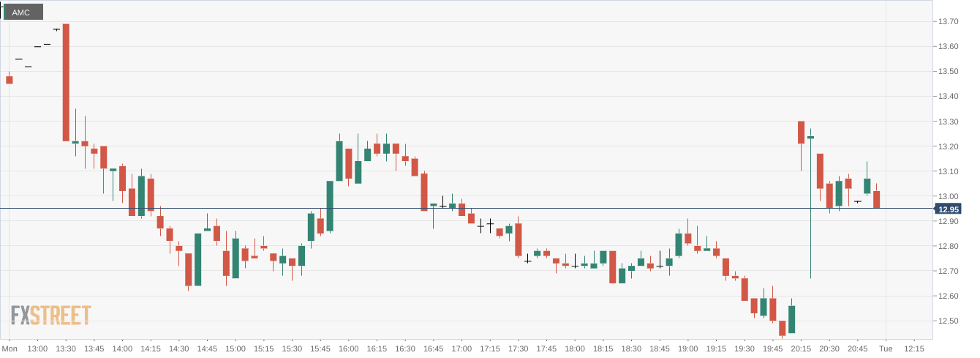
Task: Select the 14:30 time axis label
Action: (x=178, y=348)
